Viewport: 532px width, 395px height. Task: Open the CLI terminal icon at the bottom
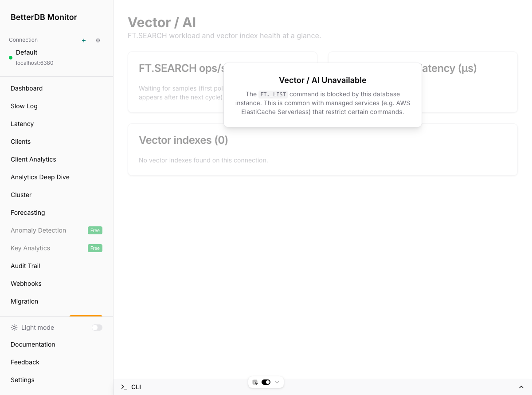(124, 387)
